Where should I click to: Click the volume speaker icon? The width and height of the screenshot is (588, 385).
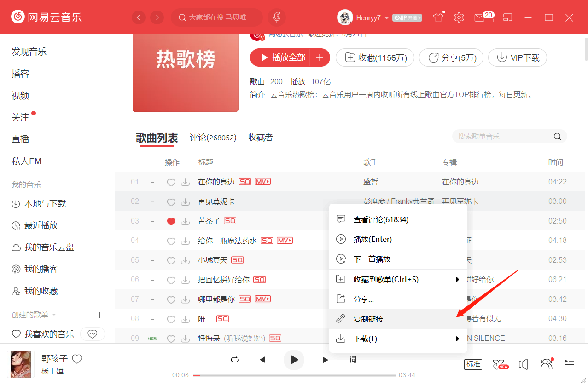point(523,364)
